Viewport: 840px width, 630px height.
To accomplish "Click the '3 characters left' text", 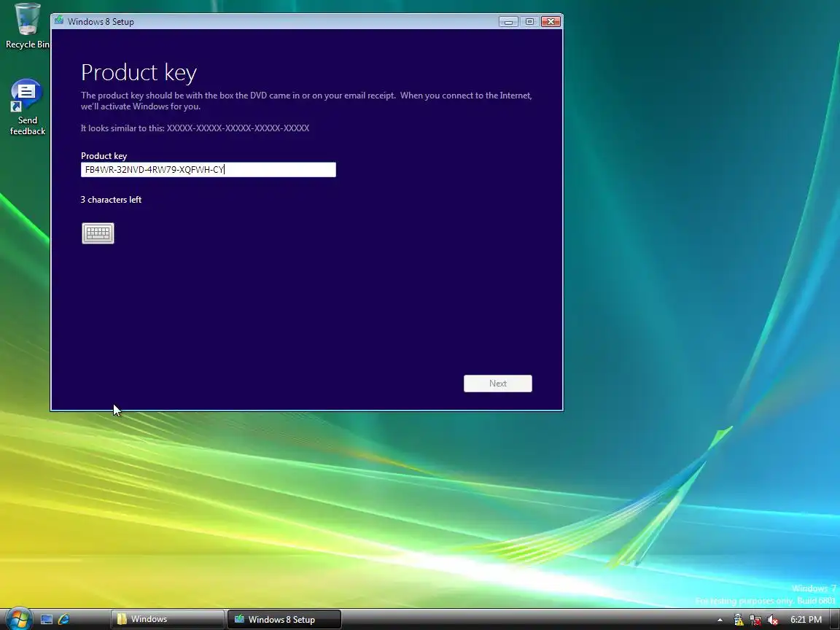I will (x=111, y=200).
